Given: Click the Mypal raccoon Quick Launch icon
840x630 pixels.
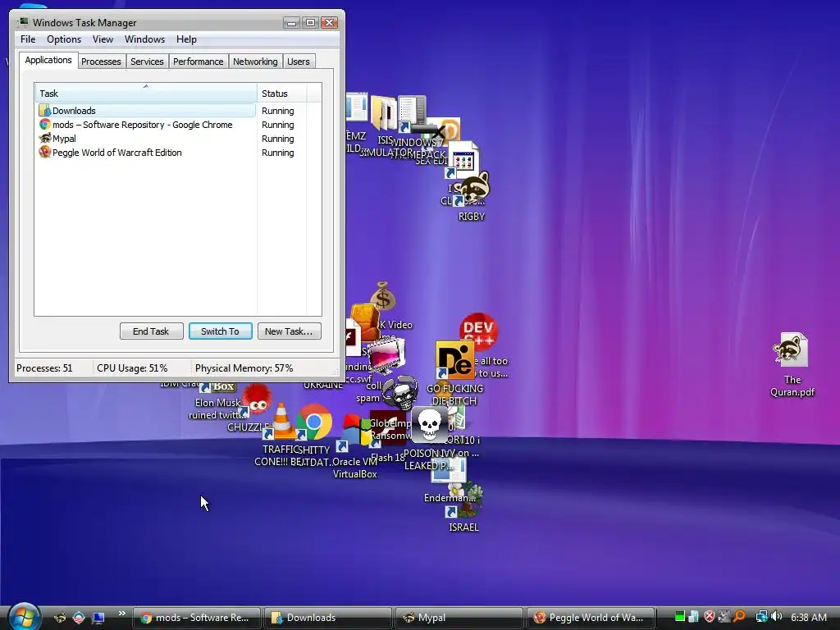Looking at the screenshot, I should click(x=60, y=618).
